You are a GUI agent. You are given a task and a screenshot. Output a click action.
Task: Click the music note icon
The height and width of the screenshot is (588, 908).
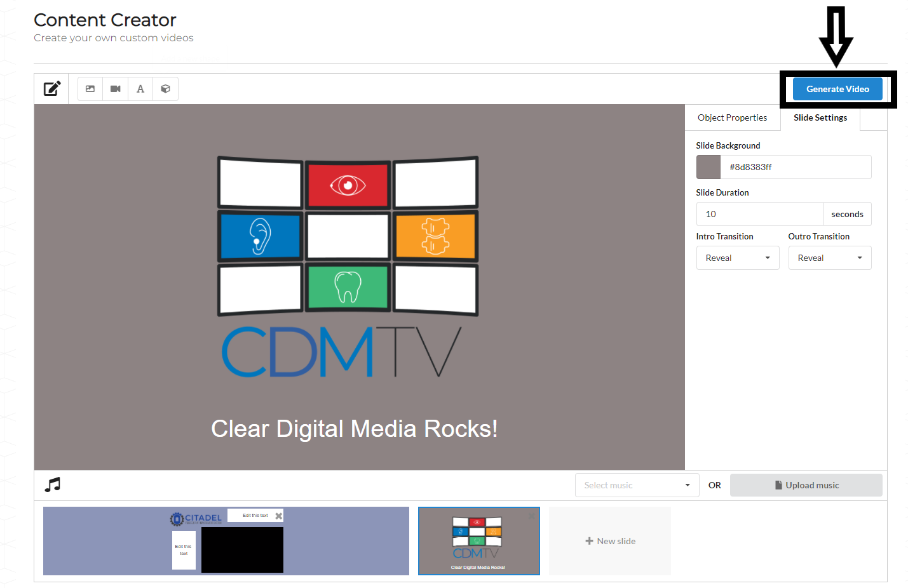coord(53,485)
